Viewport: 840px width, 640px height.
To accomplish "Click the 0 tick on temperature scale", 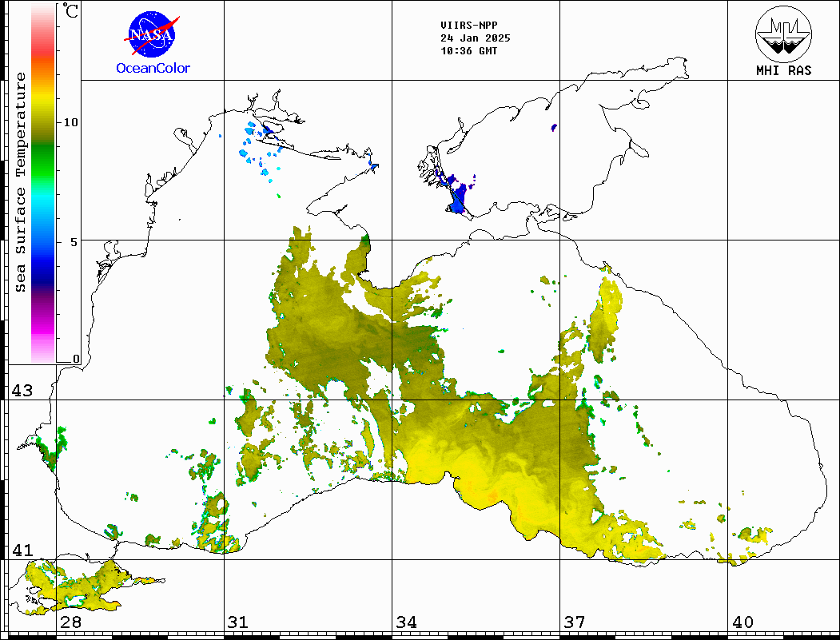I will click(x=76, y=359).
